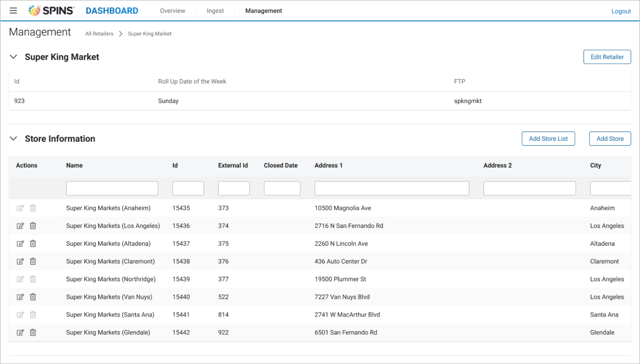
Task: Click the SPINS logo
Action: (51, 11)
